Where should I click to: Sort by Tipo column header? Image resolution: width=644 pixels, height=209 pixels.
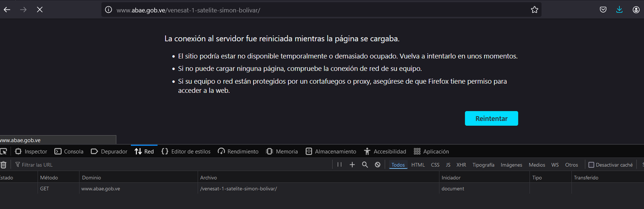pos(550,177)
